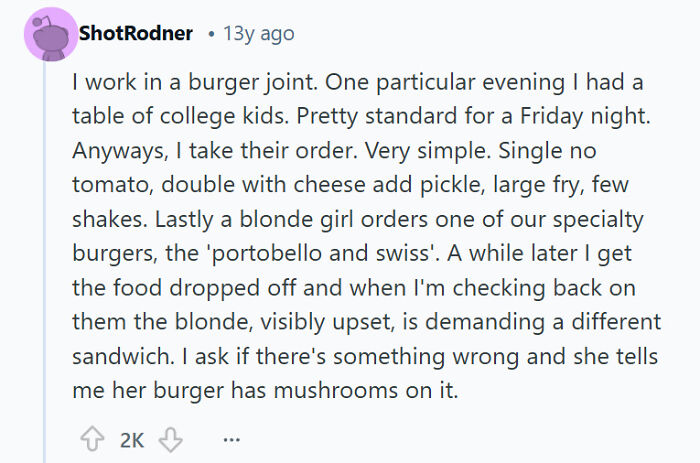
Task: Click the 2K vote count
Action: point(131,439)
